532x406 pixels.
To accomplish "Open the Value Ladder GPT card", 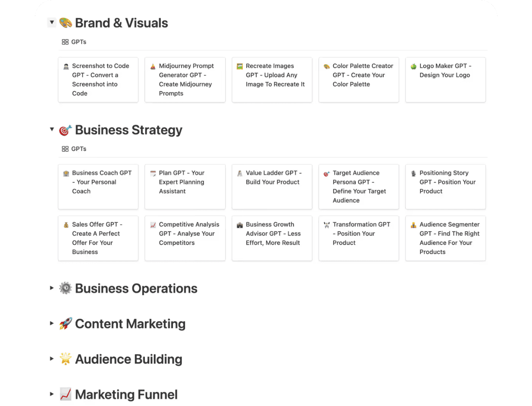I will point(272,186).
